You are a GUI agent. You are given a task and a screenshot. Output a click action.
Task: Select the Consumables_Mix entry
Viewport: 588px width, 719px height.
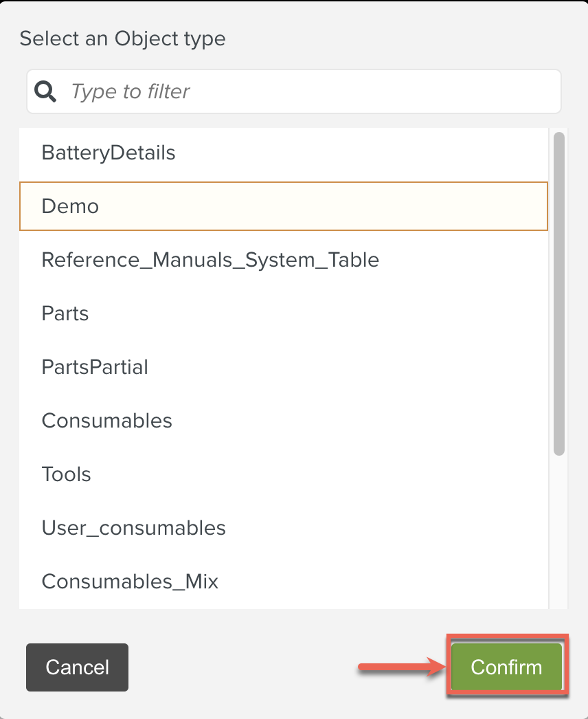(130, 582)
